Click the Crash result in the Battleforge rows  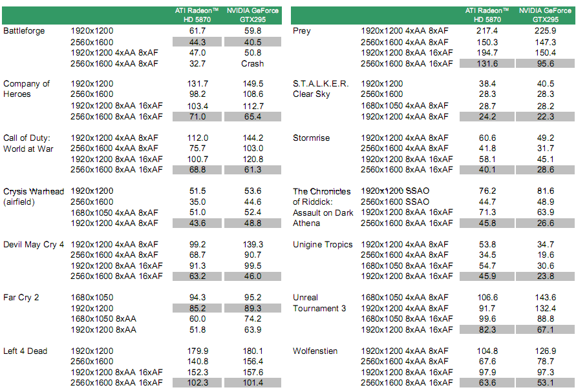tap(252, 64)
